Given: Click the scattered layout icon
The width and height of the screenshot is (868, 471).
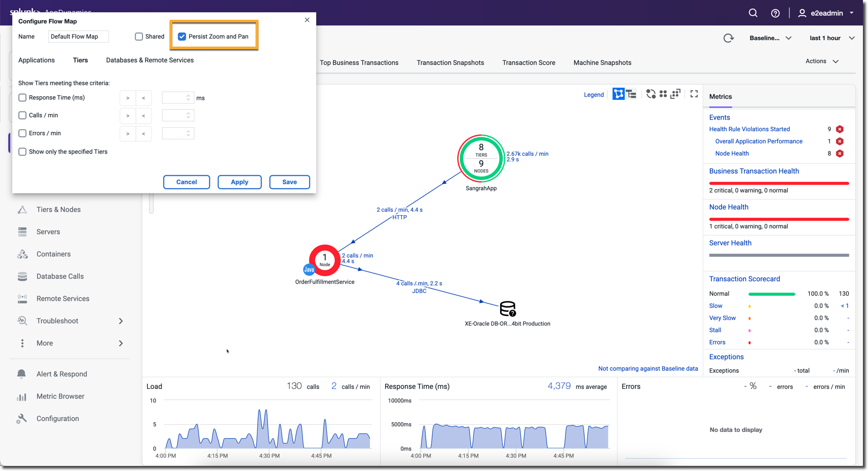Looking at the screenshot, I should click(675, 94).
